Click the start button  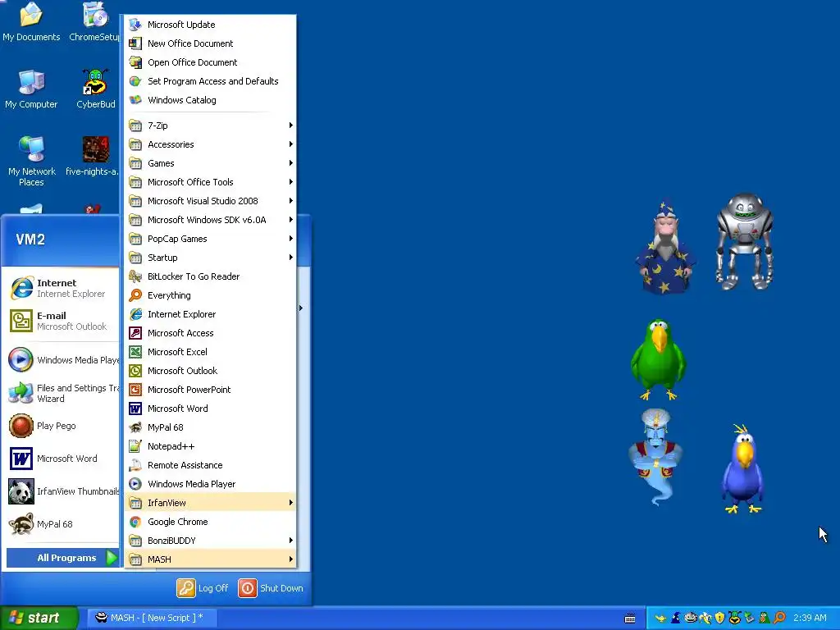click(39, 618)
